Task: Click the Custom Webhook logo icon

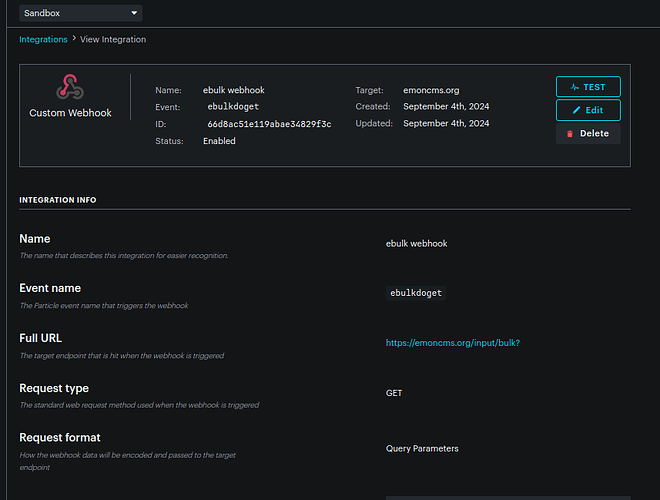Action: tap(70, 87)
